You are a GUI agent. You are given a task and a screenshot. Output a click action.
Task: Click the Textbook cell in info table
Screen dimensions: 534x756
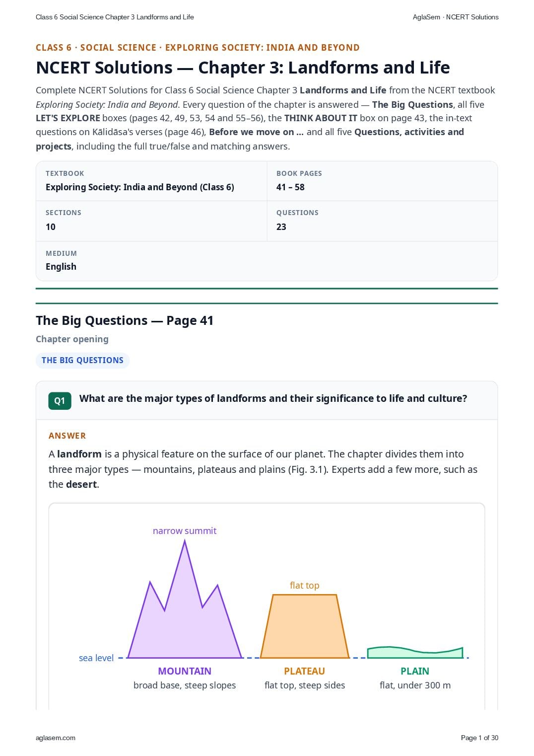click(151, 181)
